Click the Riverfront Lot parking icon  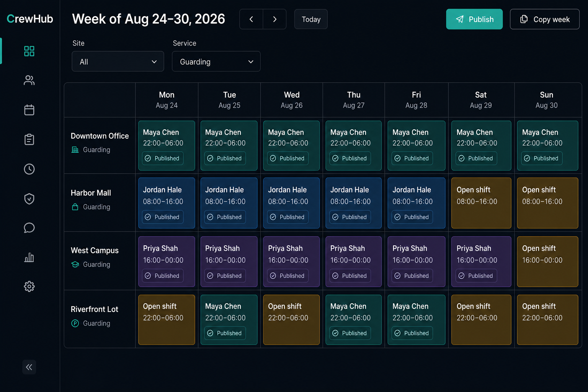(75, 323)
